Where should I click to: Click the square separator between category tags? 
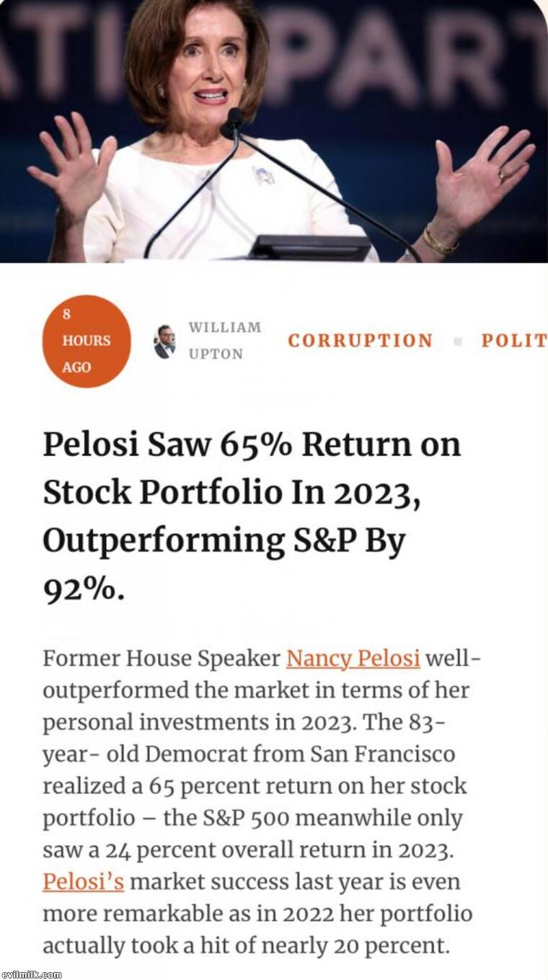point(457,342)
